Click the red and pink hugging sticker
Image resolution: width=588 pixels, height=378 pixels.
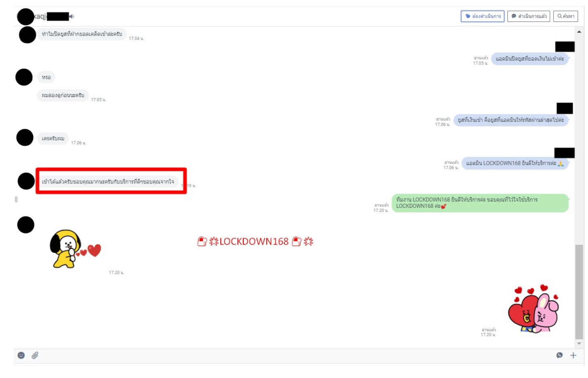point(533,309)
